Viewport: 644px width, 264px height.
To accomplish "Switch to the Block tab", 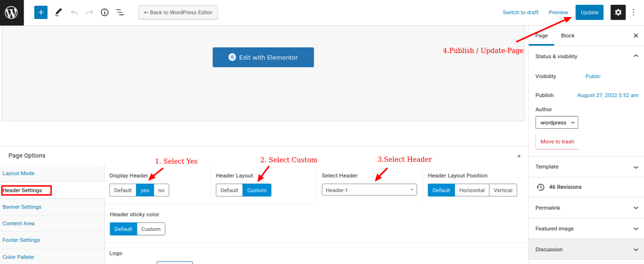I will click(568, 36).
